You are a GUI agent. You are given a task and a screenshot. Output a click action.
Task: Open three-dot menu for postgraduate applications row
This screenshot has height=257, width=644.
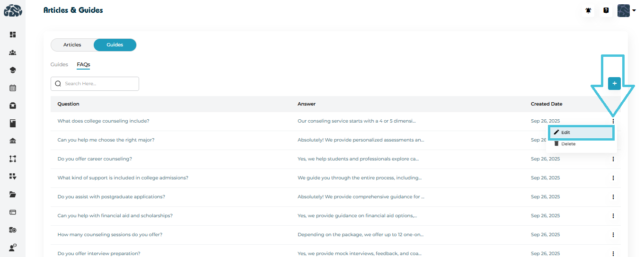[613, 197]
